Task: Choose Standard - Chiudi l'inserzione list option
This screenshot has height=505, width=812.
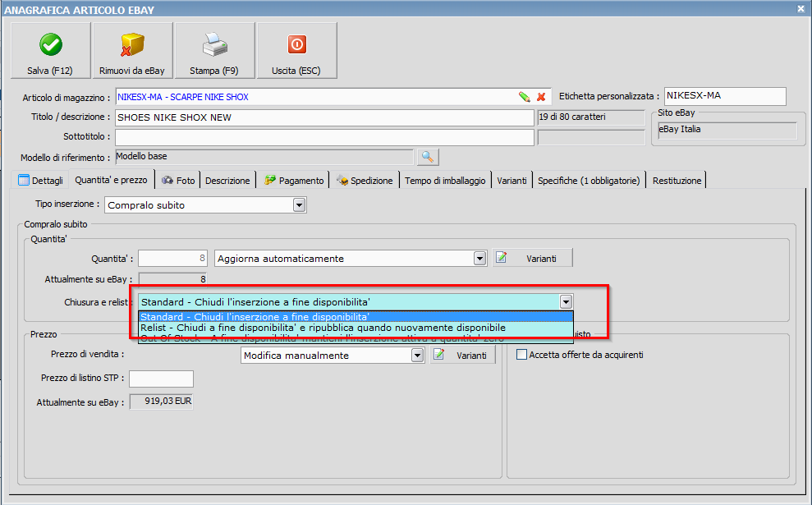Action: 356,316
